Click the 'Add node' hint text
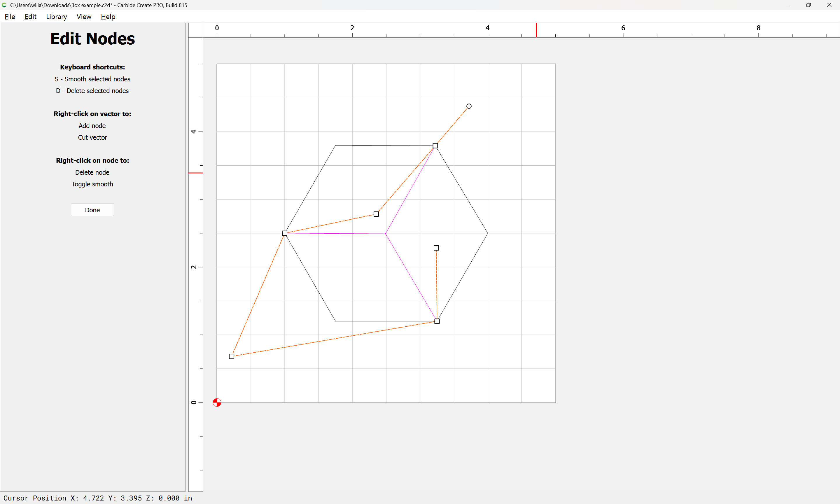This screenshot has width=840, height=504. (92, 126)
